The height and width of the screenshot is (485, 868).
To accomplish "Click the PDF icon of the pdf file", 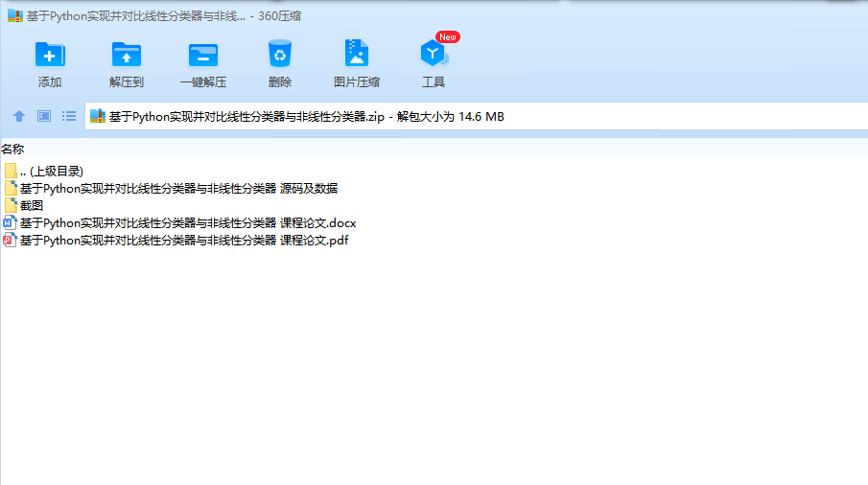I will [x=10, y=240].
